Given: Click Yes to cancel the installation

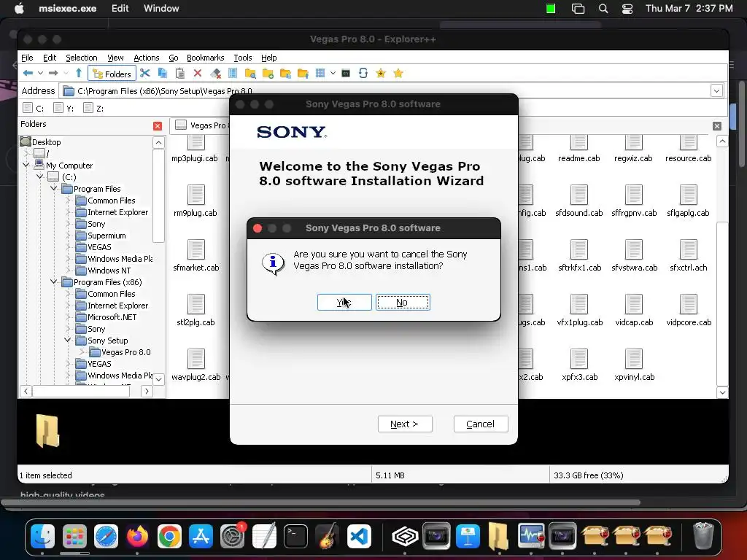Looking at the screenshot, I should tap(344, 303).
